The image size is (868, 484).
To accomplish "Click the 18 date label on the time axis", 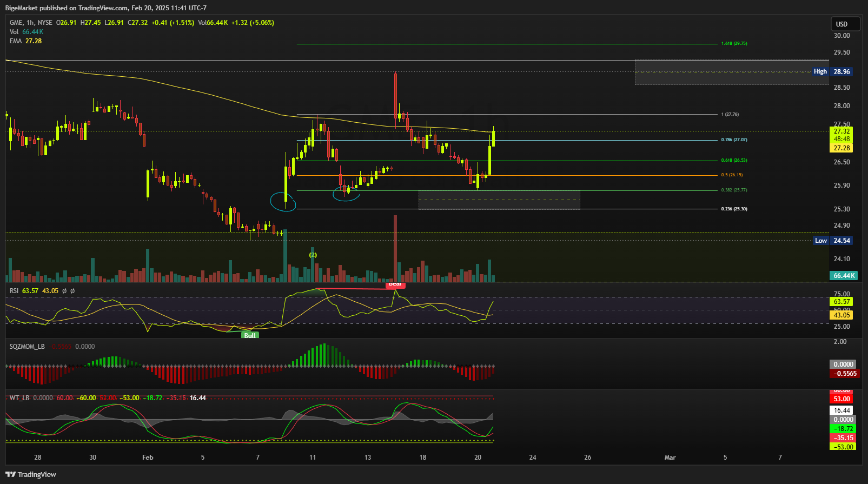I will [422, 458].
